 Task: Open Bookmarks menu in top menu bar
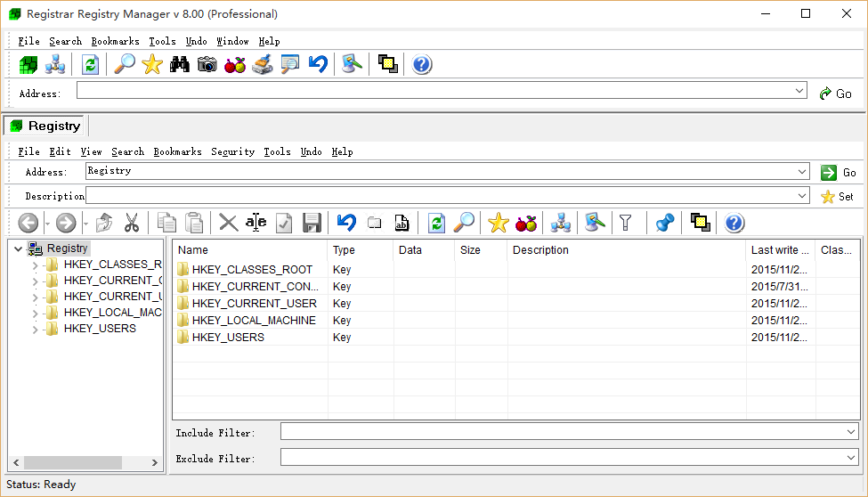115,42
